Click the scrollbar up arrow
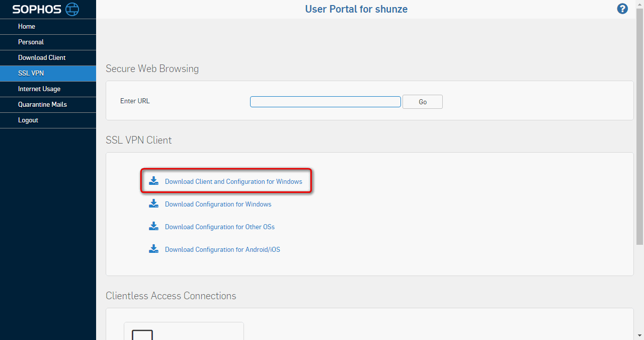644x340 pixels. (x=640, y=4)
